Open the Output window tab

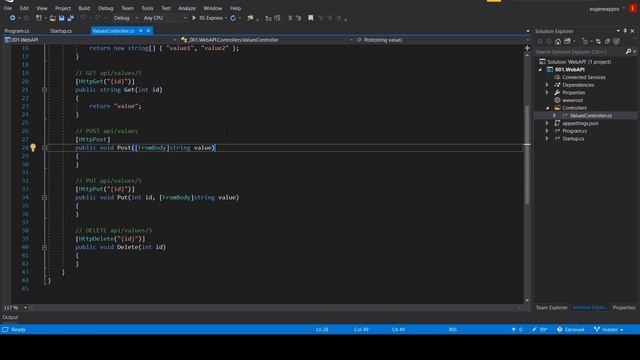click(10, 317)
